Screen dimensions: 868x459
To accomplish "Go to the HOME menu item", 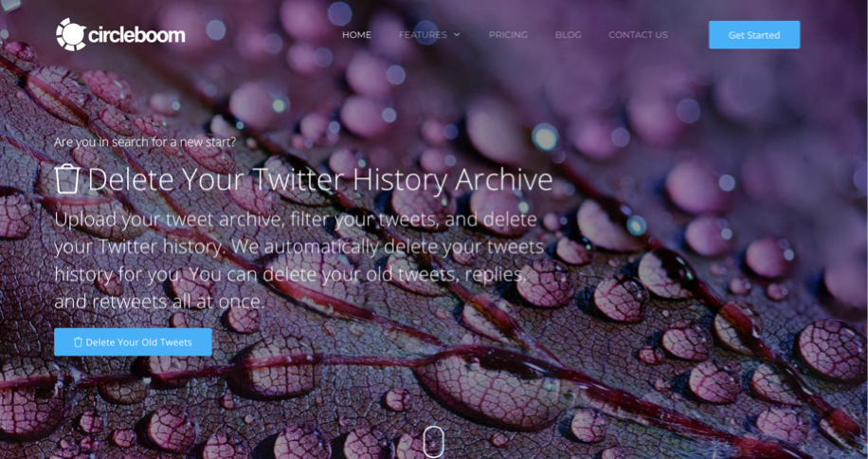I will tap(356, 34).
